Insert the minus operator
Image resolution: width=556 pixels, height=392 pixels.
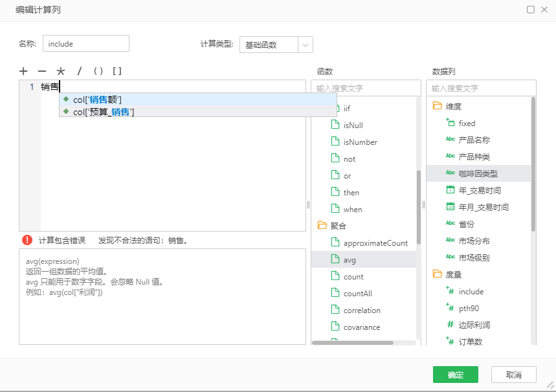point(42,71)
